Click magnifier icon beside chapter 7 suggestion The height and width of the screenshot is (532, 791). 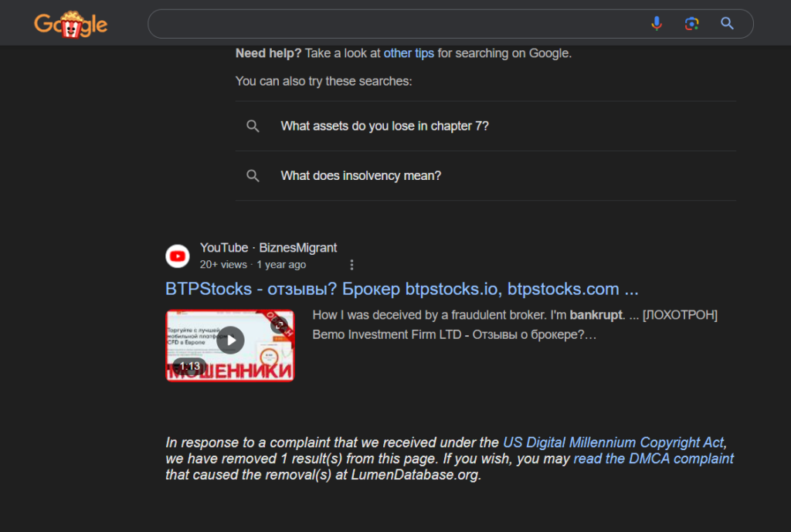[253, 126]
